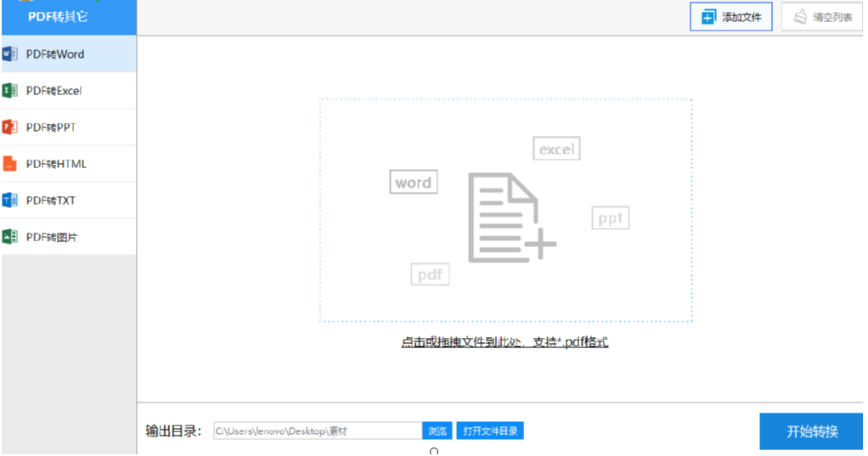868x456 pixels.
Task: Open the output folder via 打开文件目录
Action: tap(490, 431)
